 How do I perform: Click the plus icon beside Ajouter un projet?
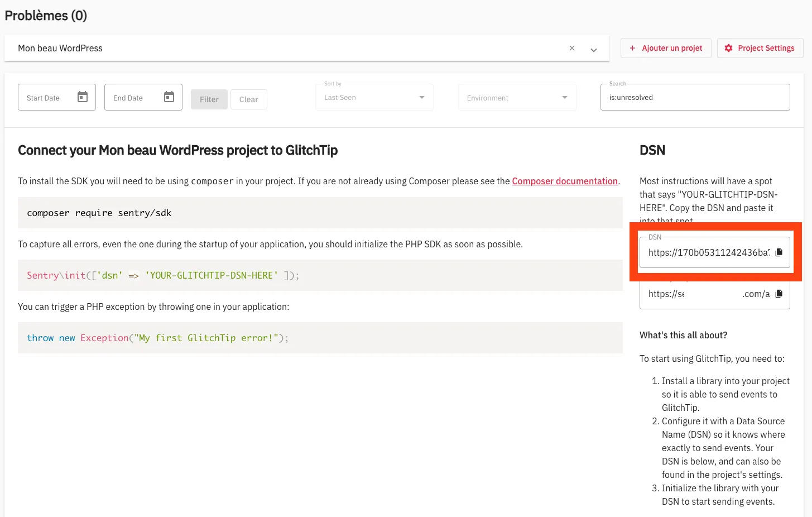pyautogui.click(x=632, y=48)
